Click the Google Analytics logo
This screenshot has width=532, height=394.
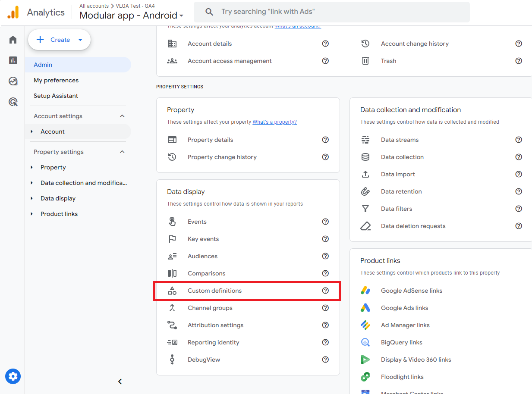(x=13, y=12)
